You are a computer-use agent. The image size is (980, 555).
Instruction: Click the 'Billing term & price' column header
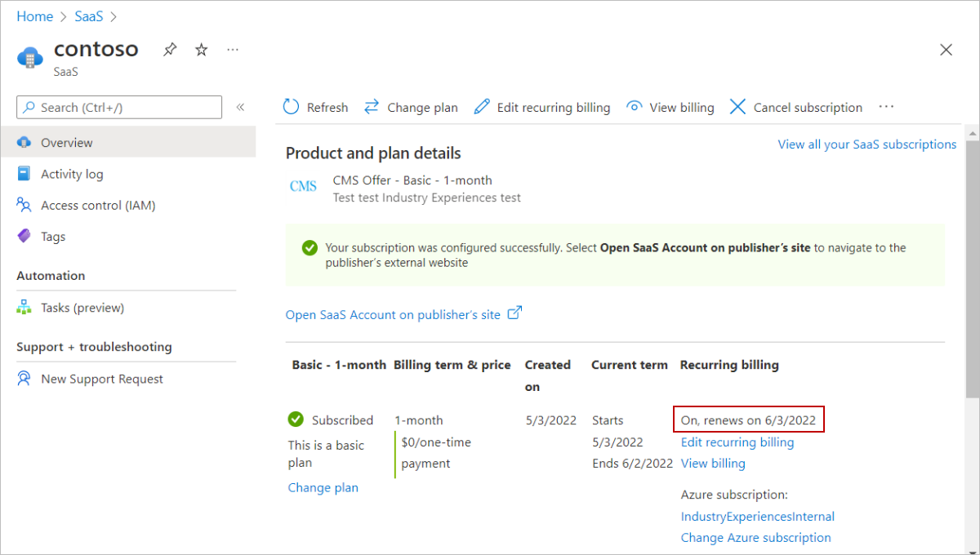coord(452,365)
